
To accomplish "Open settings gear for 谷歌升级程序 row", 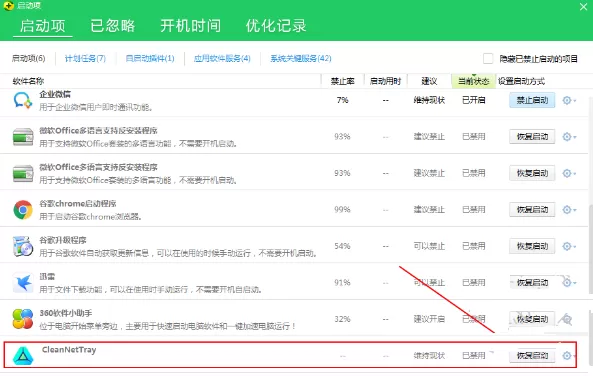I will pos(568,246).
